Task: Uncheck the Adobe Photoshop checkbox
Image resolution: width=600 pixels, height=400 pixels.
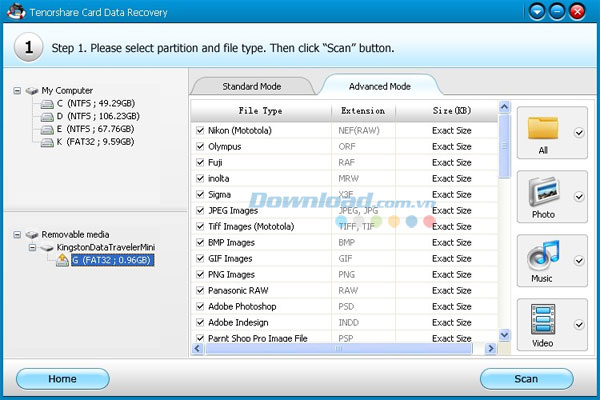Action: [x=200, y=306]
